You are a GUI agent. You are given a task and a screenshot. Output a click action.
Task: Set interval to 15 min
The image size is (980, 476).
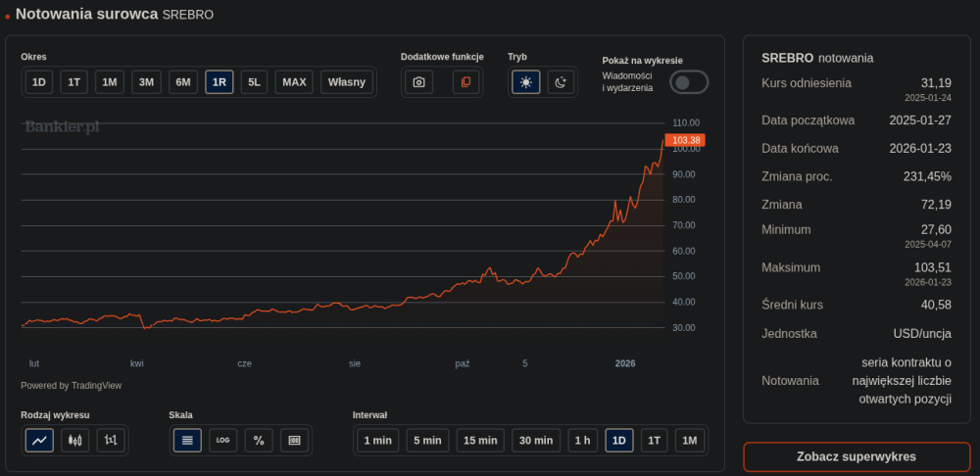(480, 441)
